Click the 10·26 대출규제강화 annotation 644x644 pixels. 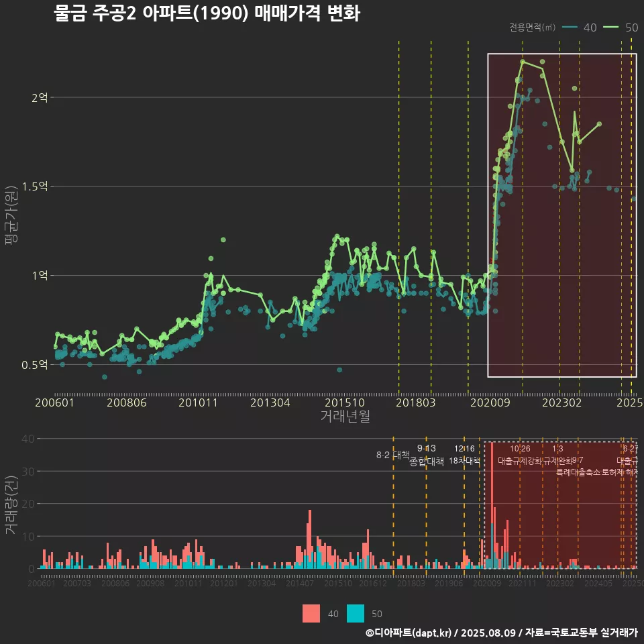click(x=520, y=455)
